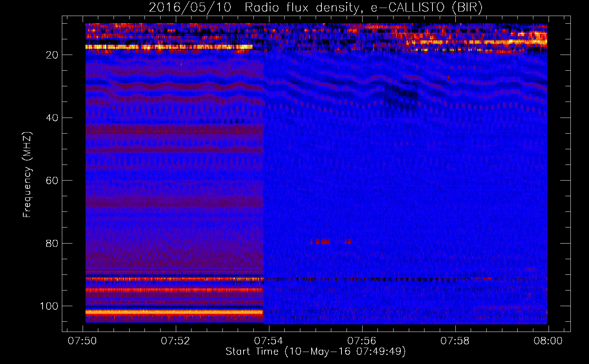Click the 07:56 time tick label
The image size is (589, 364).
pyautogui.click(x=362, y=341)
